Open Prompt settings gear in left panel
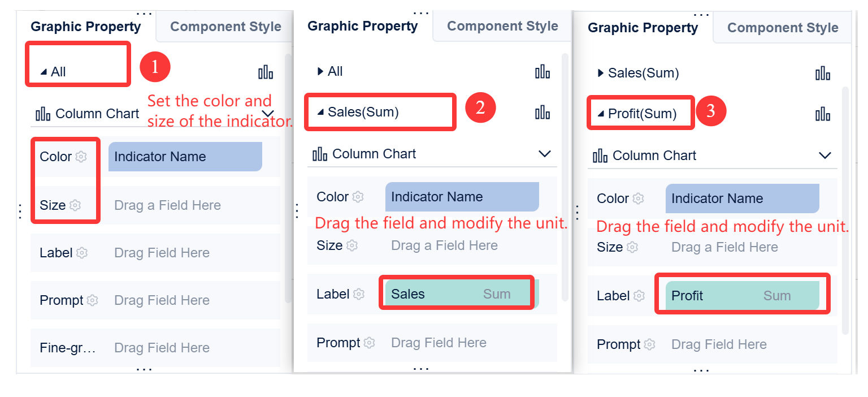Viewport: 868px width, 397px height. 93,300
